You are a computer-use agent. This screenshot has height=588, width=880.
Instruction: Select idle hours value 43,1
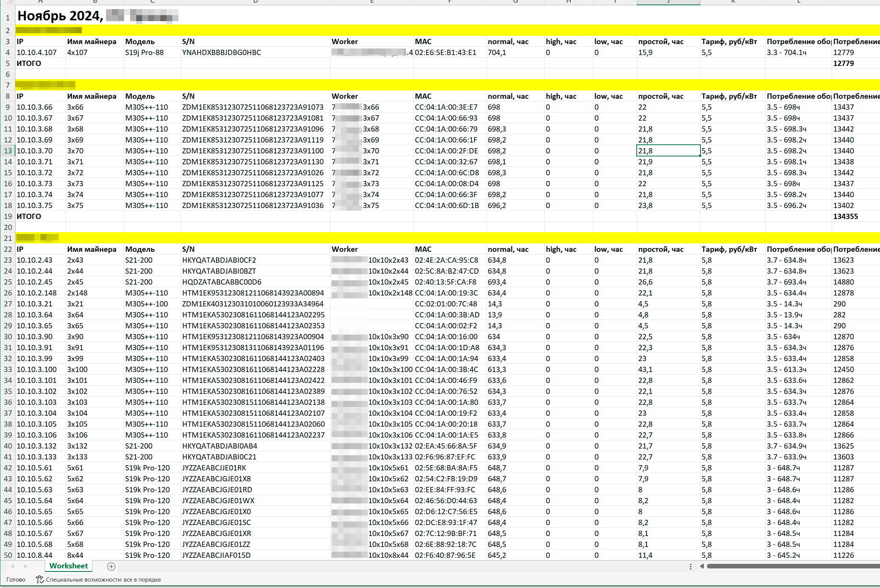[668, 369]
